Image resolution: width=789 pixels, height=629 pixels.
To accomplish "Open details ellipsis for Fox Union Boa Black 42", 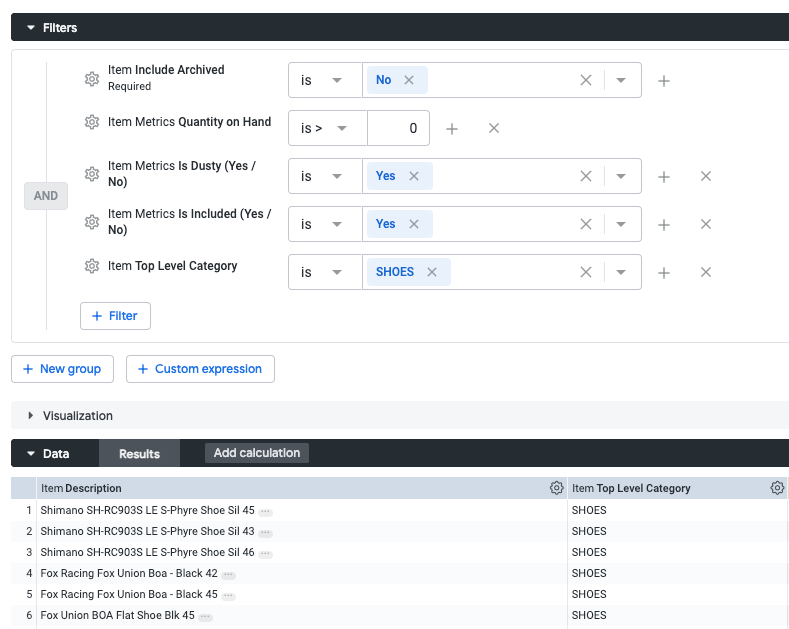I will tap(228, 575).
